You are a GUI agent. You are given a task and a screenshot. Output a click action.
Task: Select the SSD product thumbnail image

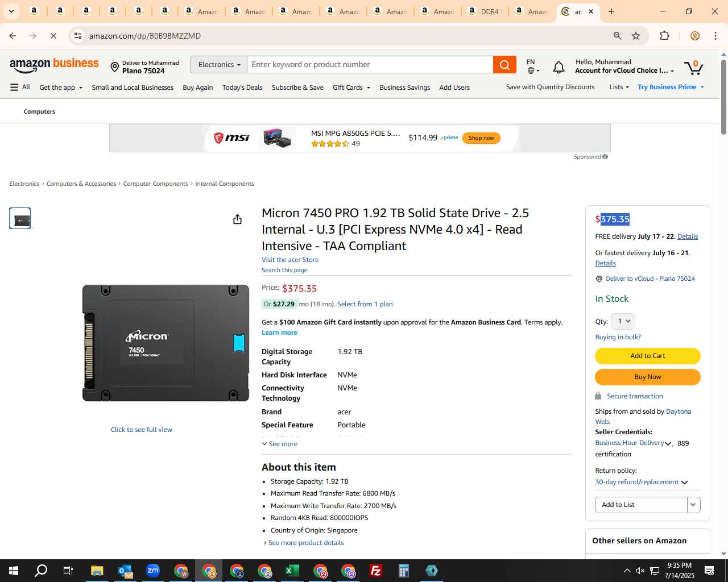tap(20, 219)
